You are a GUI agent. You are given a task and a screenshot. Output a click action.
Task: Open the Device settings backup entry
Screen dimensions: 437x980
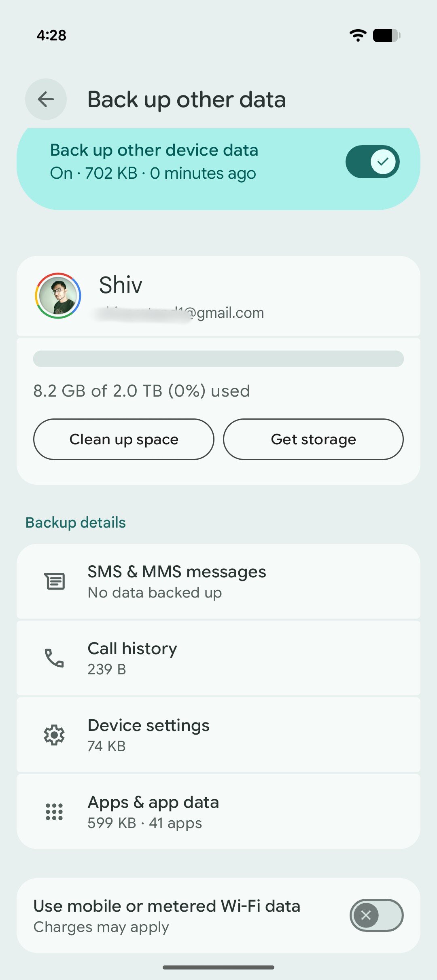(218, 735)
